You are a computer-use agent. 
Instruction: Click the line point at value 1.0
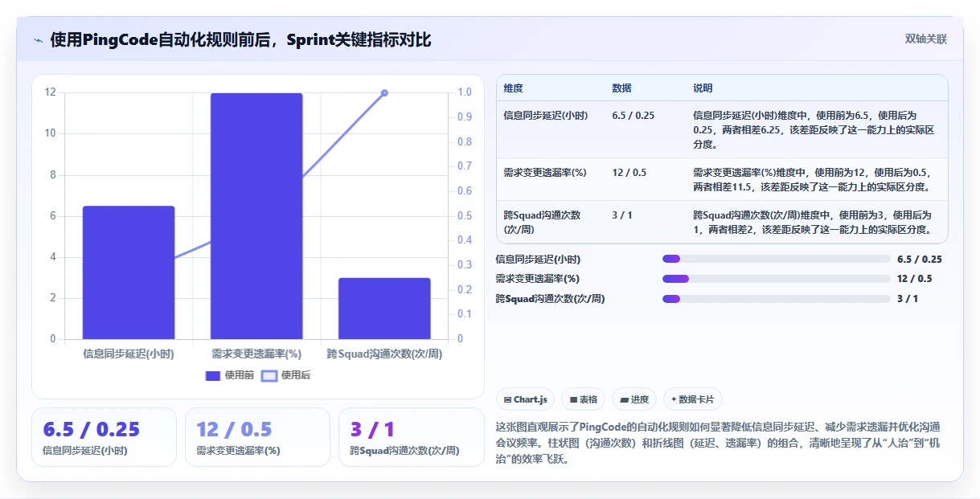[x=384, y=93]
